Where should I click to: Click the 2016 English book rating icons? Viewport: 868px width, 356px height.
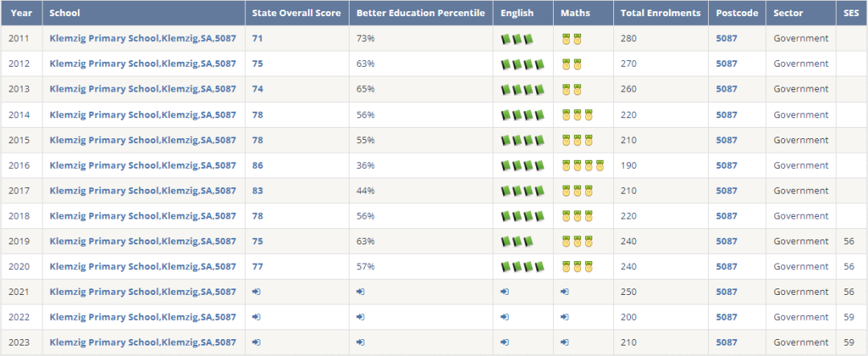pyautogui.click(x=522, y=166)
